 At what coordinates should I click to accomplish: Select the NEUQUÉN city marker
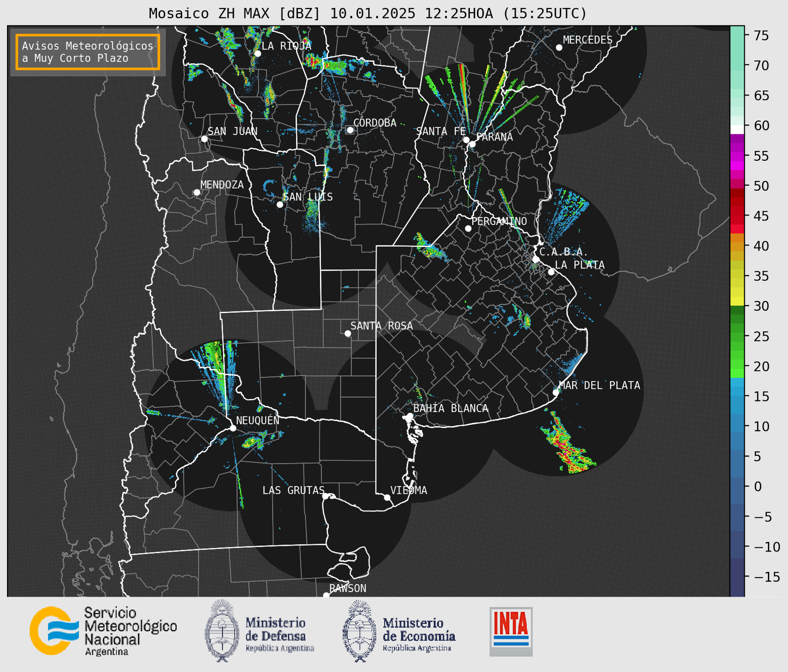point(233,428)
